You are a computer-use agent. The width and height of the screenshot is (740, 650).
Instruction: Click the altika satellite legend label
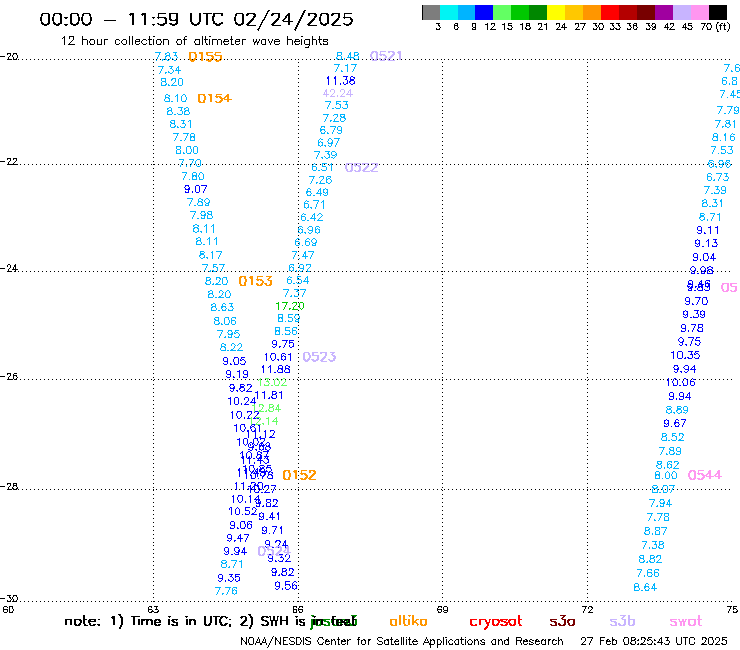[408, 621]
